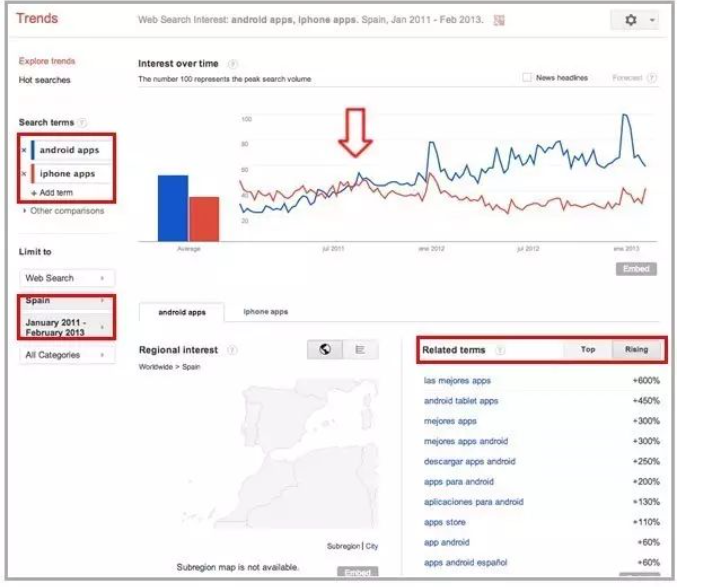Show Top related terms
This screenshot has height=587, width=710.
[588, 350]
